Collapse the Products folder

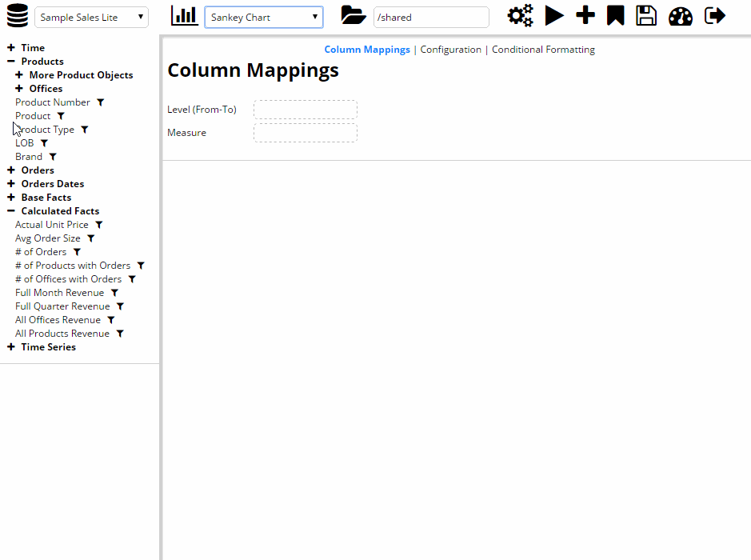[x=11, y=62]
